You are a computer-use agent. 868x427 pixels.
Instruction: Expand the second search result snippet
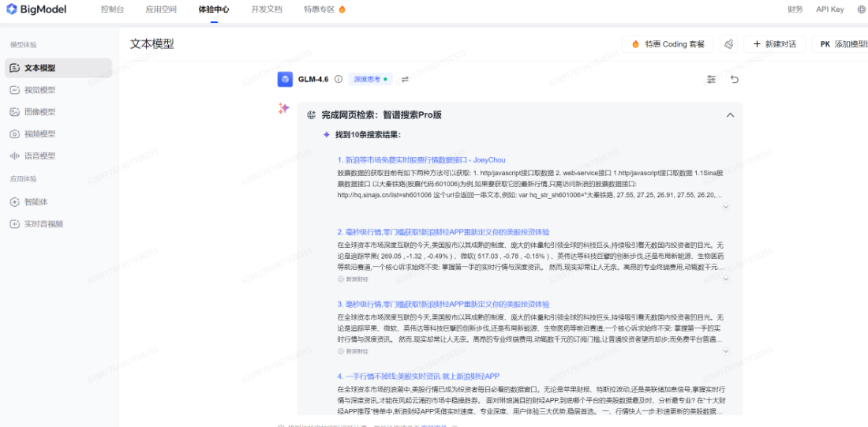725,279
